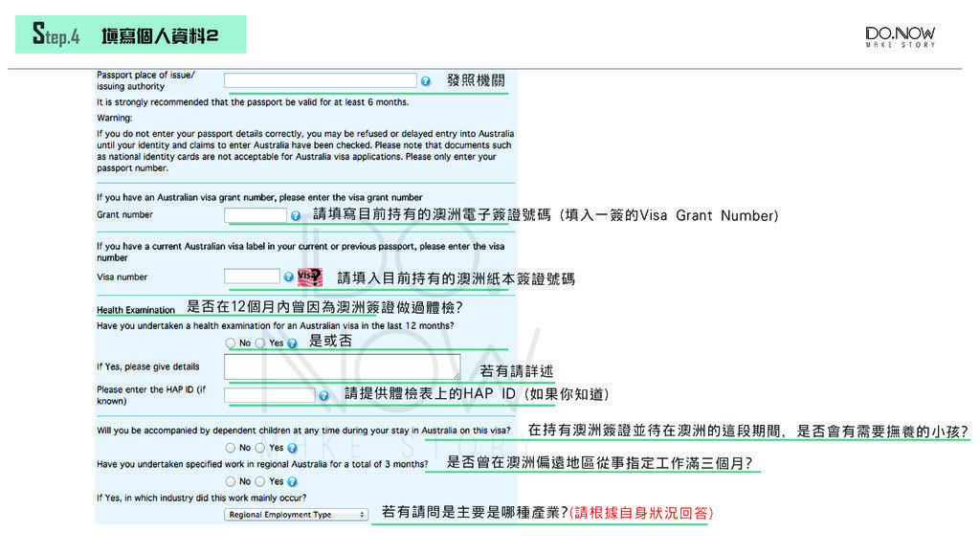Select No for dependent children question
Viewport: 980px width, 554px height.
231,448
